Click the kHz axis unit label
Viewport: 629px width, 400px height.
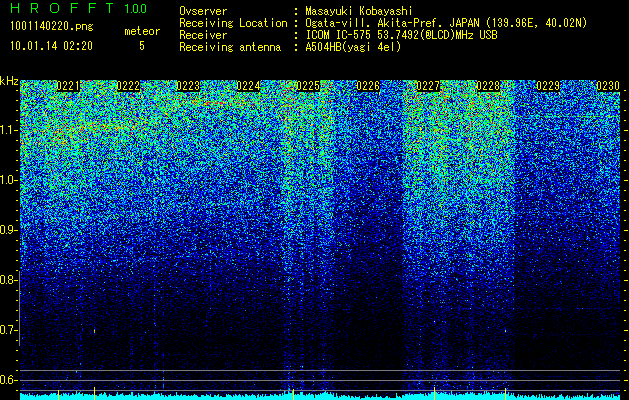coord(9,81)
